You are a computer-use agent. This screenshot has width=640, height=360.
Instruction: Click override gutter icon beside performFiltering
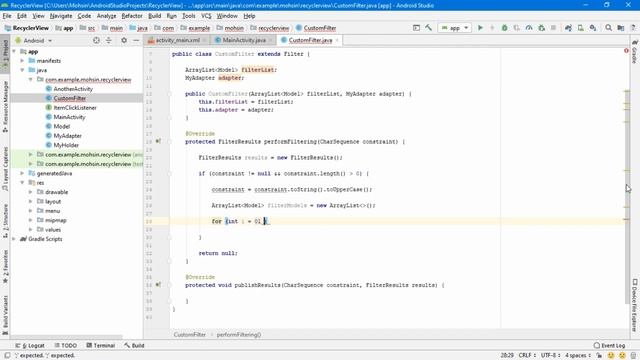point(158,141)
